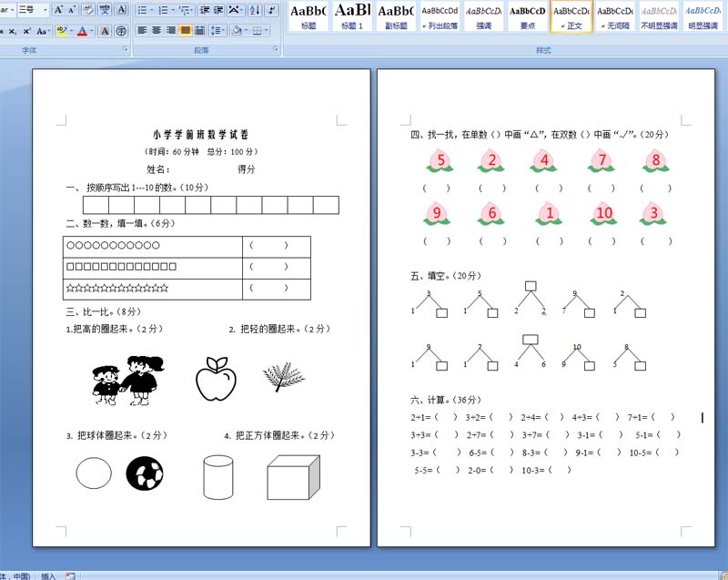Open the Numbering dropdown arrow

pyautogui.click(x=173, y=10)
